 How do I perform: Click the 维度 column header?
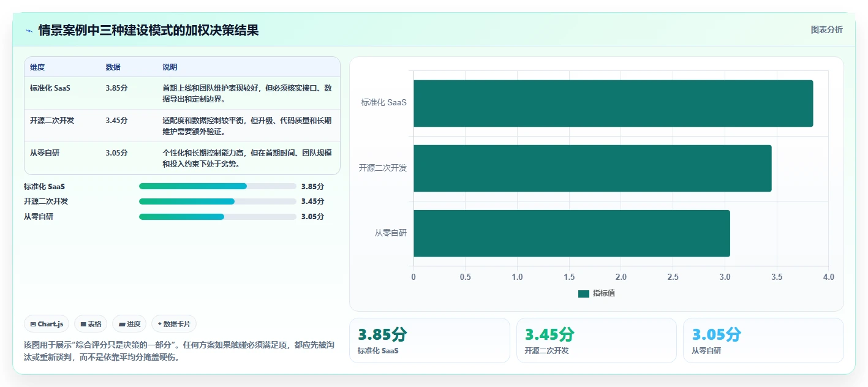coord(37,67)
